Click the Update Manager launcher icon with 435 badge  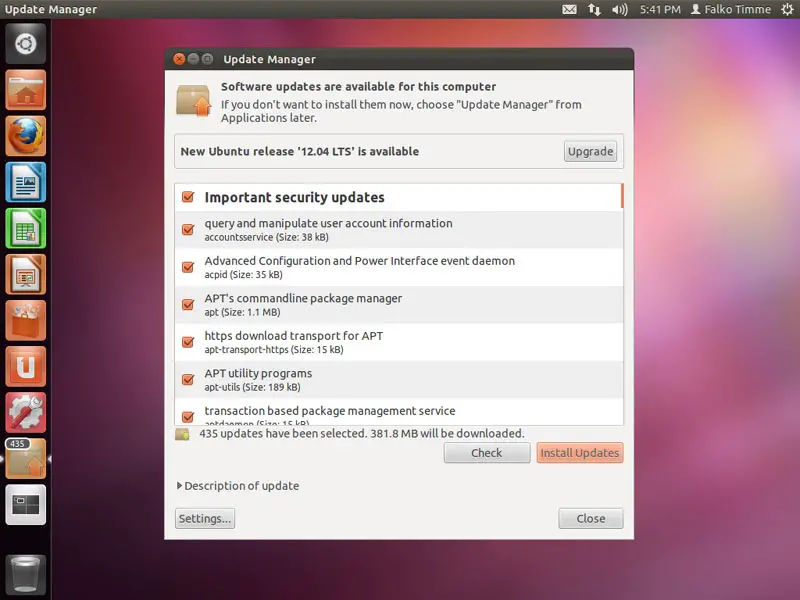(x=26, y=459)
